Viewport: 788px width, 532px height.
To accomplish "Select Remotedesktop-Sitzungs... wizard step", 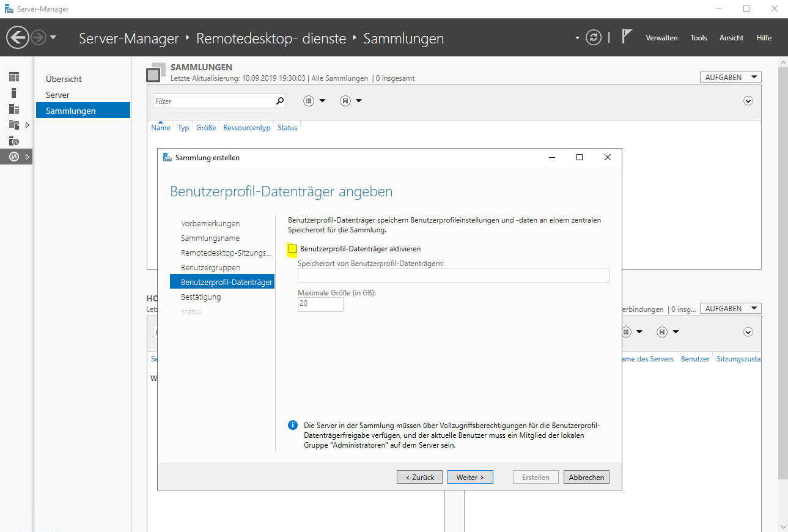I will coord(226,253).
